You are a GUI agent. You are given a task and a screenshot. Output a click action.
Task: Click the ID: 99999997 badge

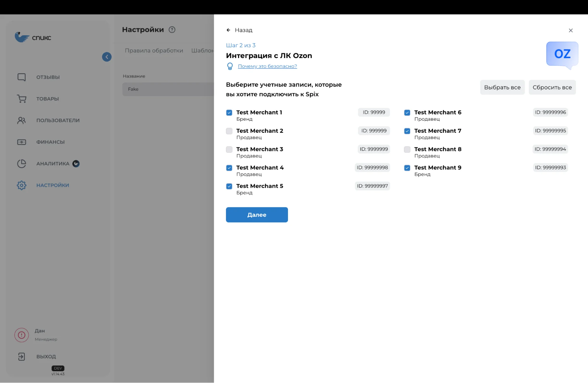coord(372,186)
